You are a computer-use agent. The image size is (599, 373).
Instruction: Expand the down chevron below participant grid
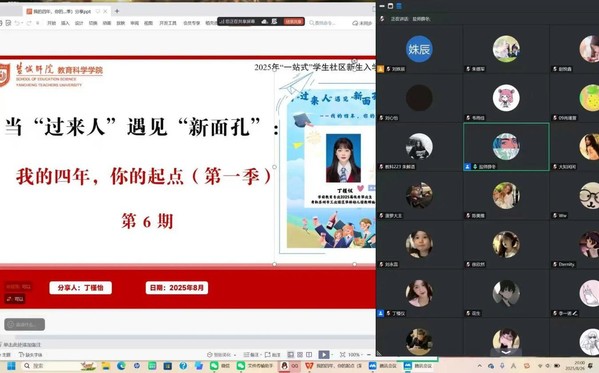click(x=506, y=352)
